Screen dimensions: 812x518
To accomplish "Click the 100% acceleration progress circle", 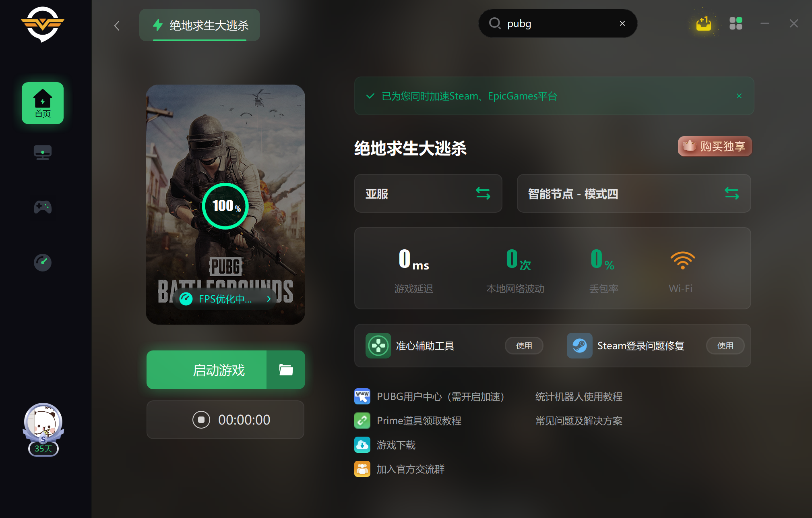I will point(225,206).
